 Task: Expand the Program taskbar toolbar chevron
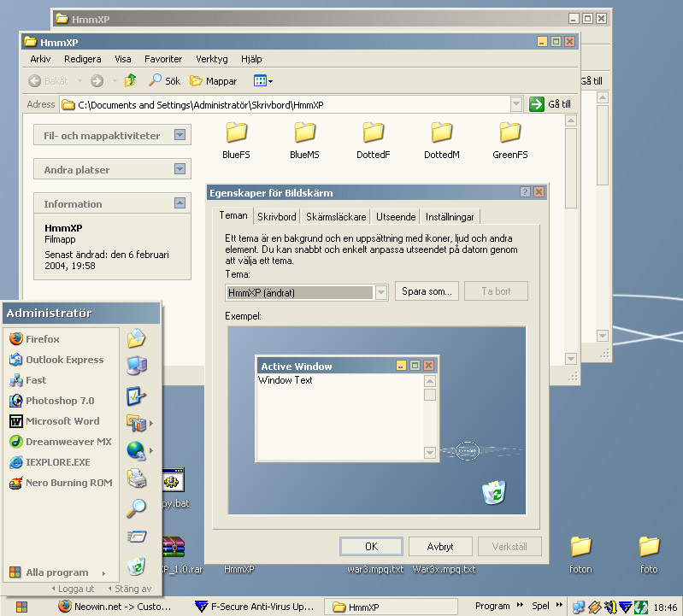pyautogui.click(x=520, y=605)
